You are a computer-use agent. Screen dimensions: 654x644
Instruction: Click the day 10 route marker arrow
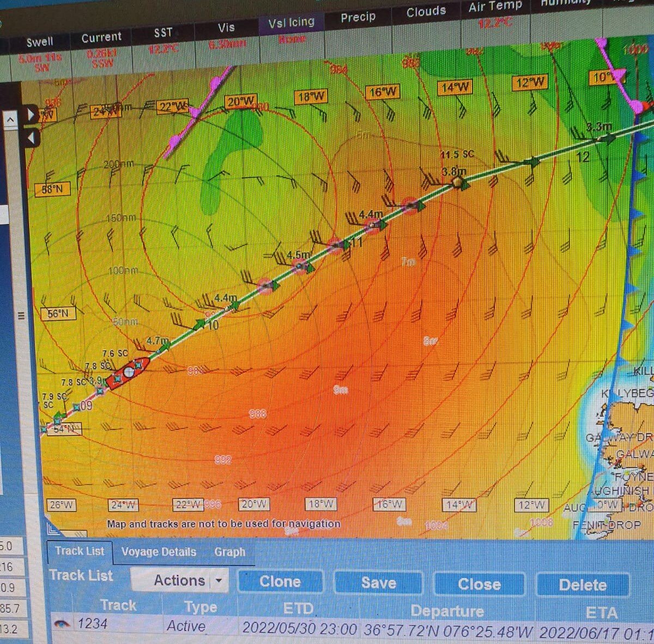pyautogui.click(x=201, y=325)
